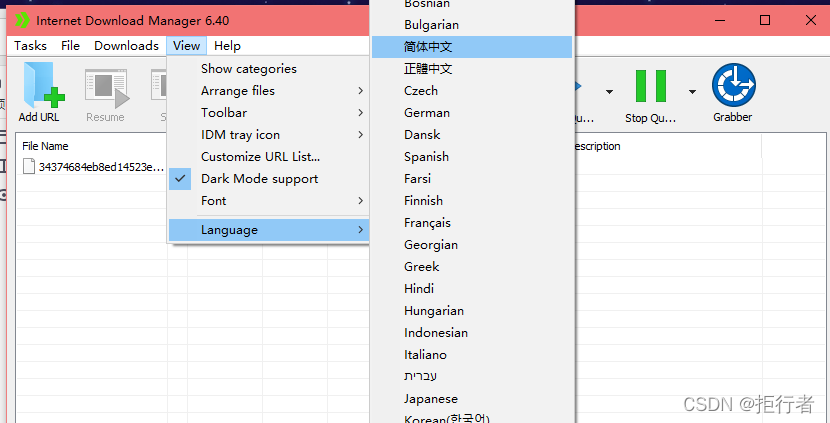The width and height of the screenshot is (830, 423).
Task: Select 简体中文 language
Action: pos(472,47)
